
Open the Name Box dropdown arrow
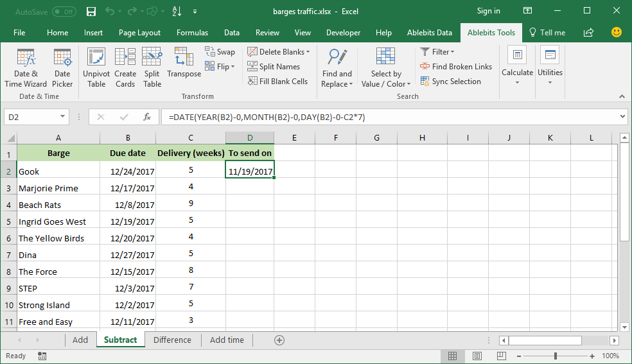coord(62,117)
